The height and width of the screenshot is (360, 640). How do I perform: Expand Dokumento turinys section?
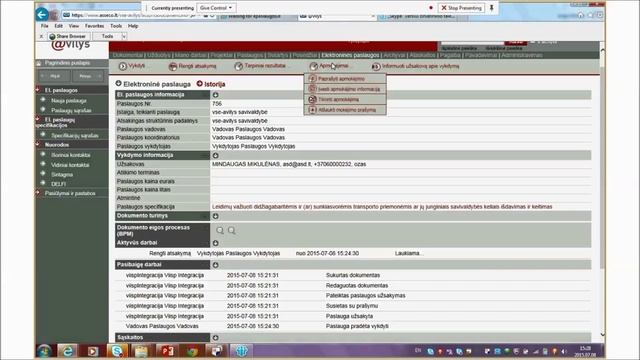[216, 216]
